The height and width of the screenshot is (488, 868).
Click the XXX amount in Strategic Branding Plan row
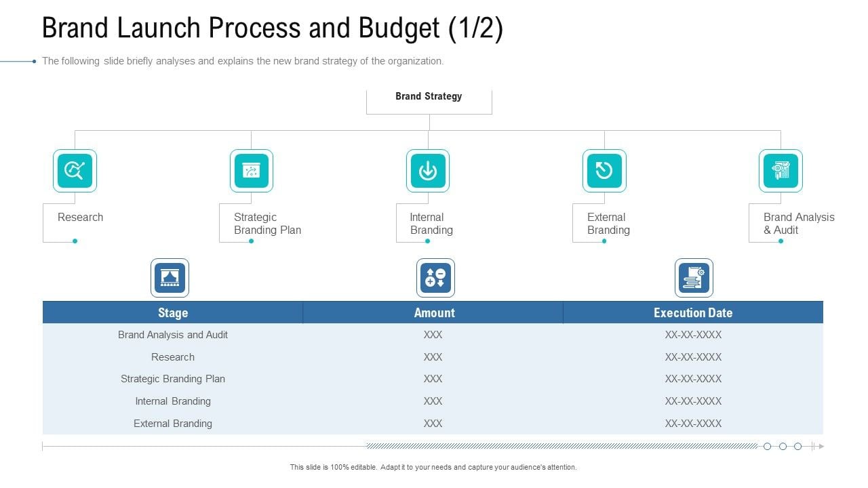pos(433,379)
